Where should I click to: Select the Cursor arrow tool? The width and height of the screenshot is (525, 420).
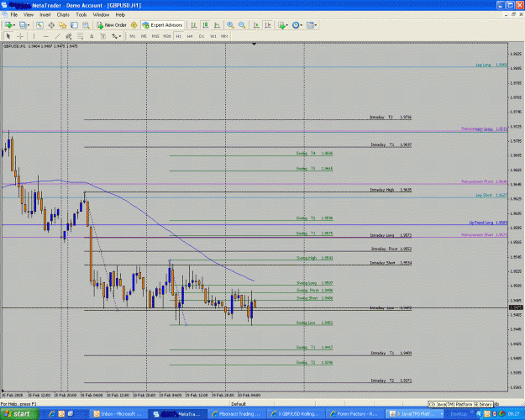click(x=8, y=36)
